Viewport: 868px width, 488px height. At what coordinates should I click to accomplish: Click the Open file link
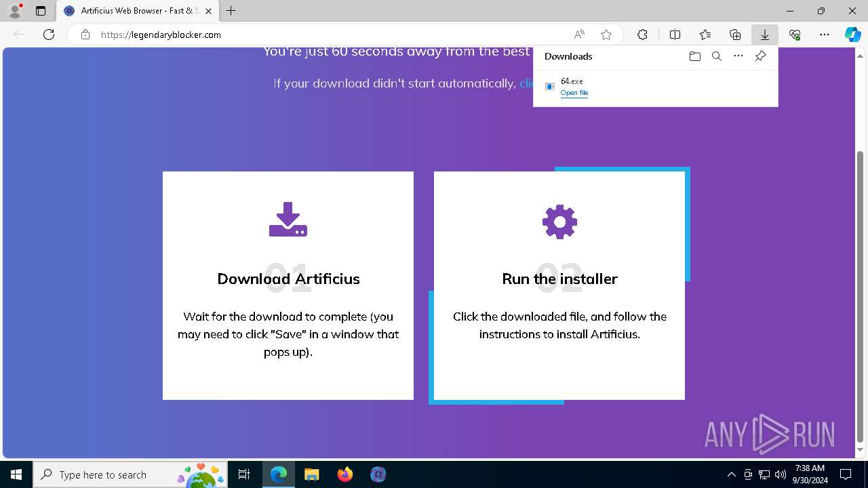tap(574, 93)
